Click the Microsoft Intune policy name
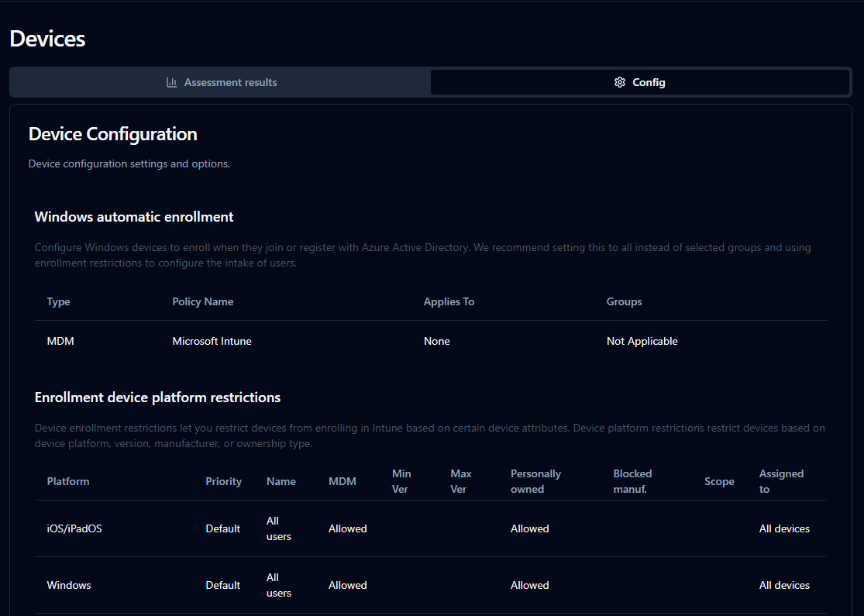864x616 pixels. (x=212, y=341)
